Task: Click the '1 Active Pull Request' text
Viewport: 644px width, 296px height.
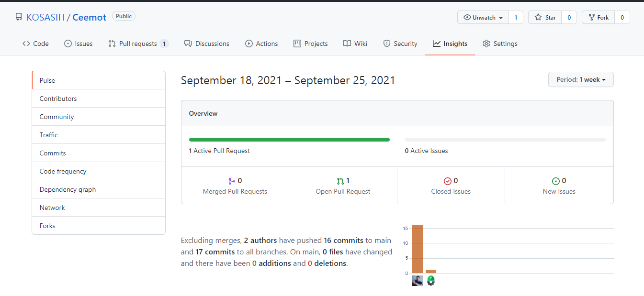Action: pos(219,151)
